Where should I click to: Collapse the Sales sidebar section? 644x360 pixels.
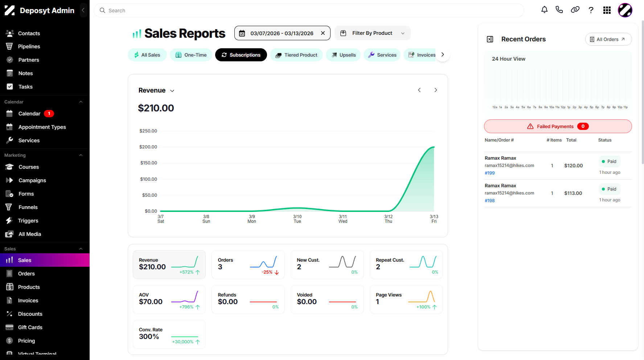[81, 249]
